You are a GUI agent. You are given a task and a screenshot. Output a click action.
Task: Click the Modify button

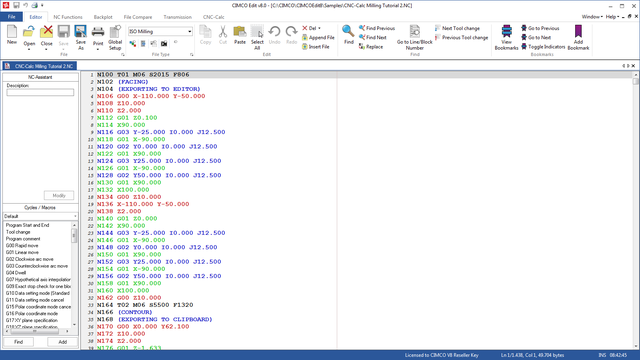(x=59, y=196)
